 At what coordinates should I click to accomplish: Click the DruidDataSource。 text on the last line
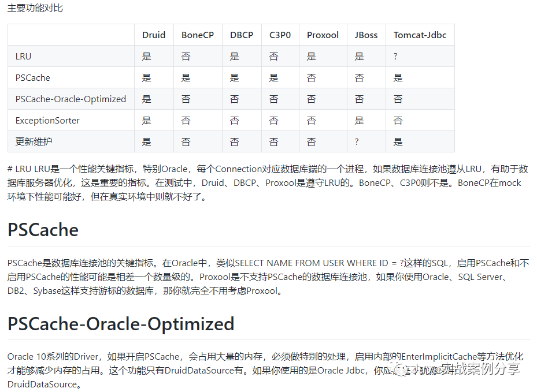tap(45, 384)
